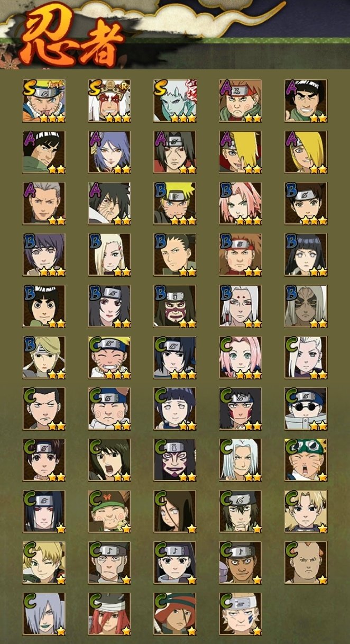Screen dimensions: 350x644
Task: Select the C-rank winking blonde girl portrait
Action: click(x=44, y=563)
